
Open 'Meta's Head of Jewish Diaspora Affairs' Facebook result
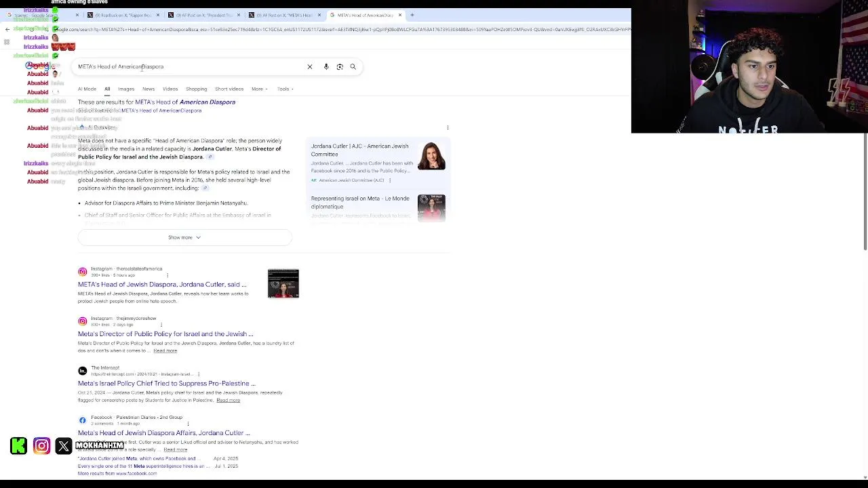(x=164, y=433)
